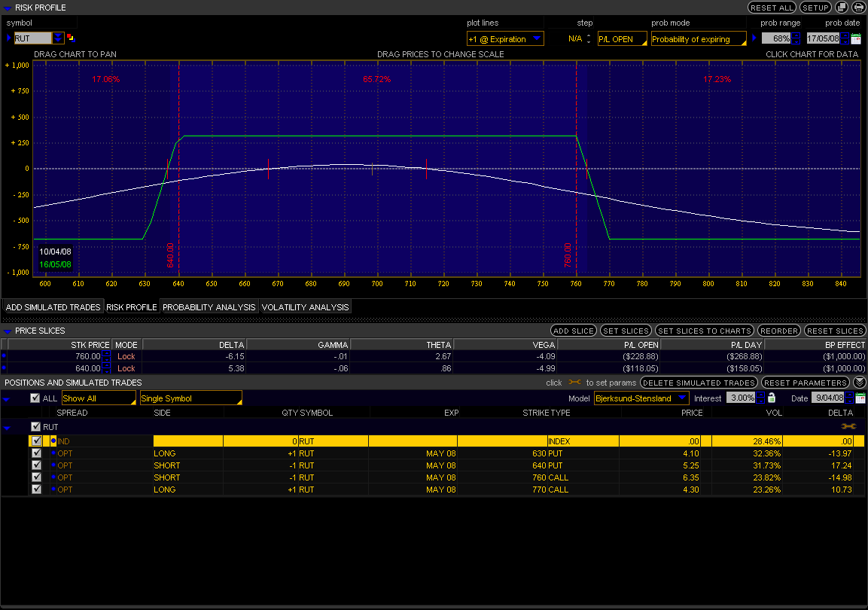Click the print icon in the header
868x610 pixels.
[x=858, y=8]
